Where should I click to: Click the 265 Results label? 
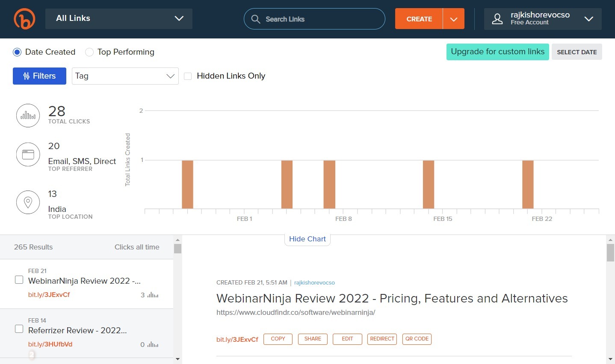click(x=33, y=247)
